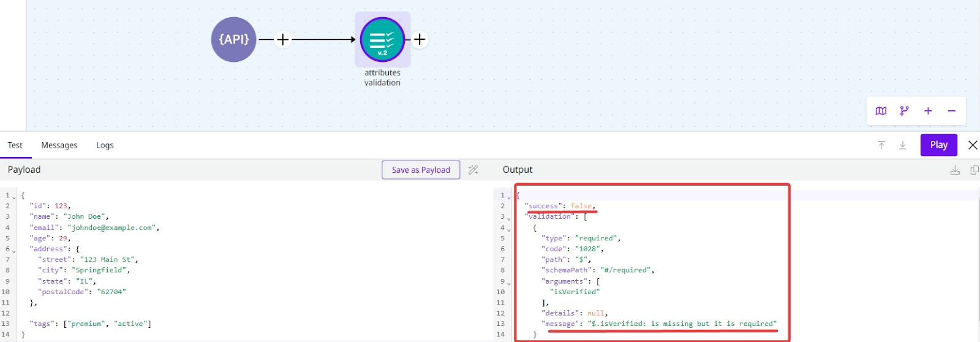The width and height of the screenshot is (980, 342).
Task: Beautify payload with the magic wand icon
Action: (x=473, y=170)
